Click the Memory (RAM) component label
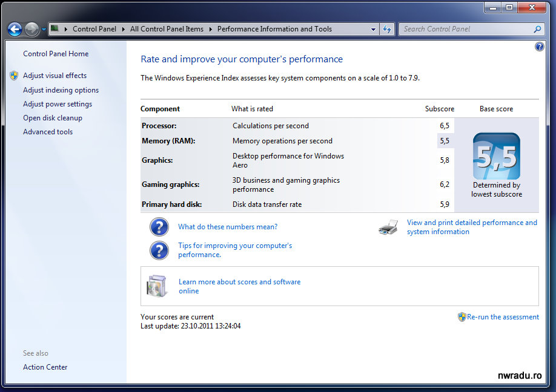 click(168, 141)
